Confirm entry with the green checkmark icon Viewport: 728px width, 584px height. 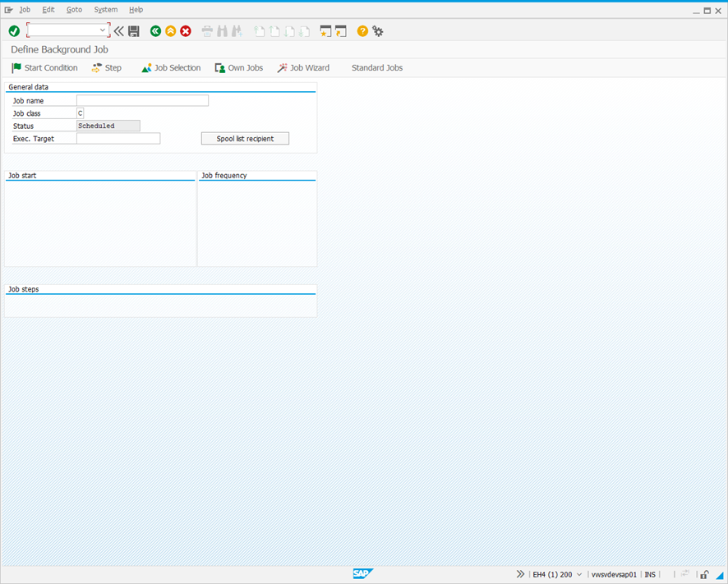click(14, 30)
